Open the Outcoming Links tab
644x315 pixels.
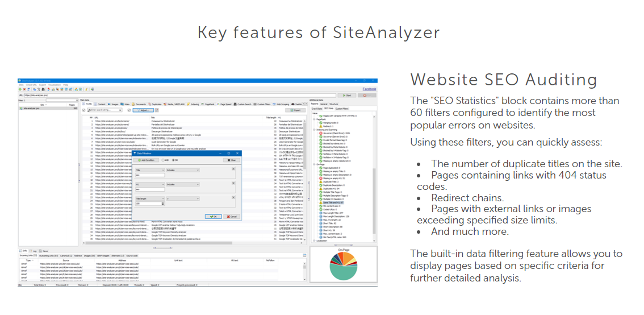(48, 256)
